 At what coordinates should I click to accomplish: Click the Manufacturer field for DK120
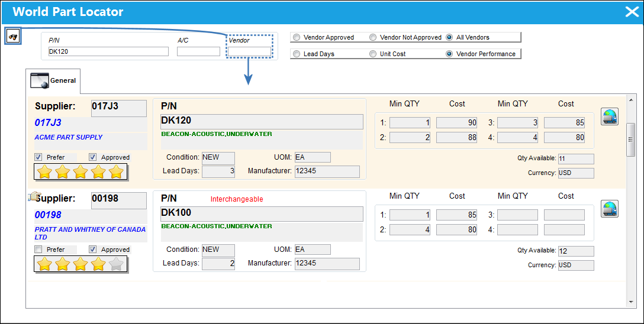327,171
